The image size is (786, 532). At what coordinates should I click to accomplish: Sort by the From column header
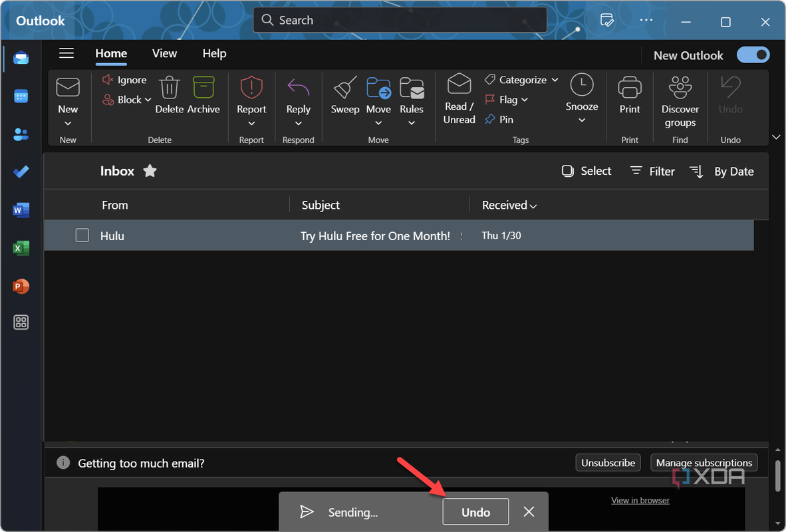115,205
